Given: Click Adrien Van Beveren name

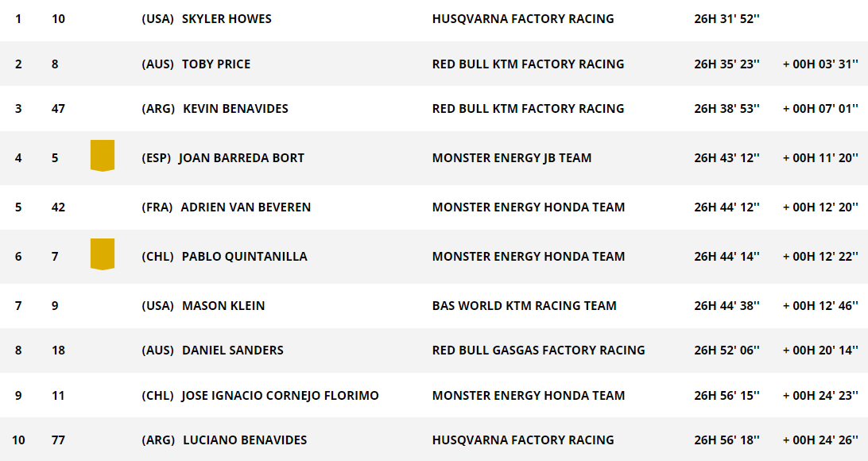Looking at the screenshot, I should pos(246,207).
